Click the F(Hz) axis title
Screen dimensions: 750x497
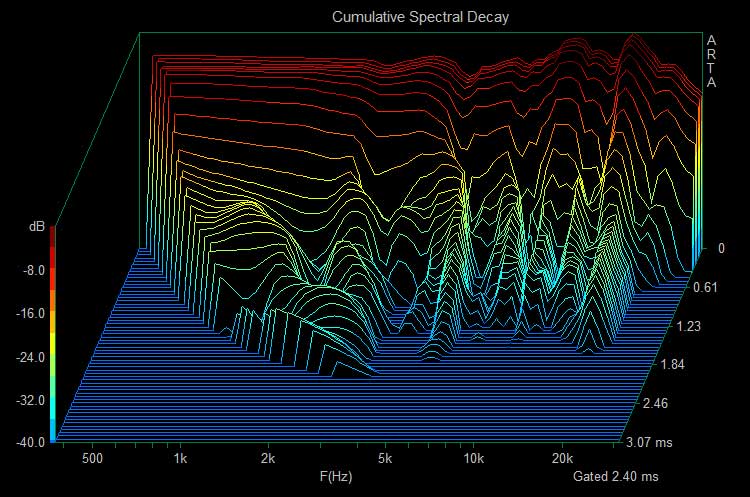[x=333, y=477]
